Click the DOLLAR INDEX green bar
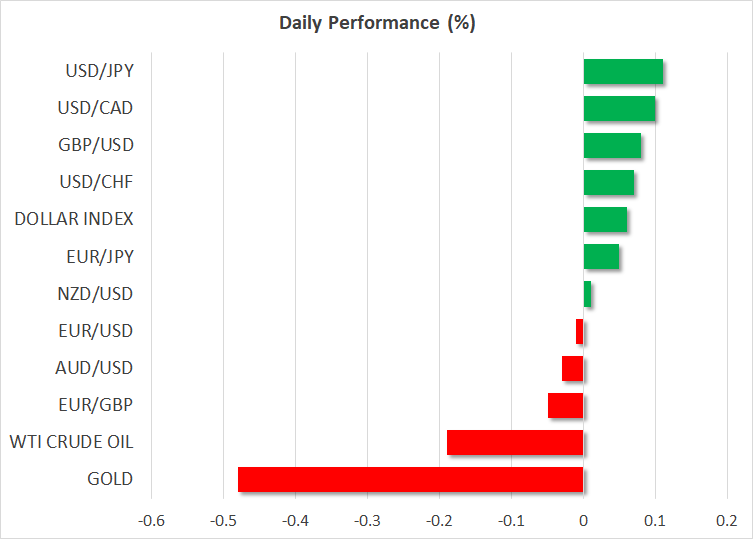753x539 pixels. (x=605, y=219)
